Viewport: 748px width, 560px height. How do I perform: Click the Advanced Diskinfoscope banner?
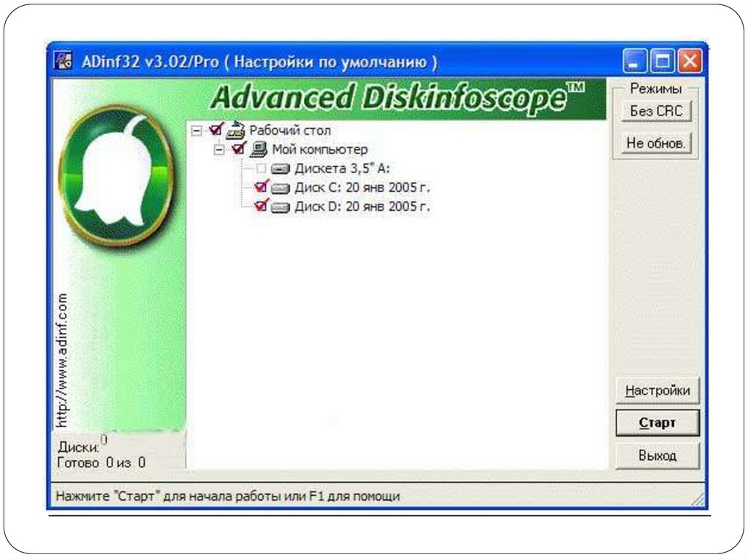pyautogui.click(x=397, y=97)
